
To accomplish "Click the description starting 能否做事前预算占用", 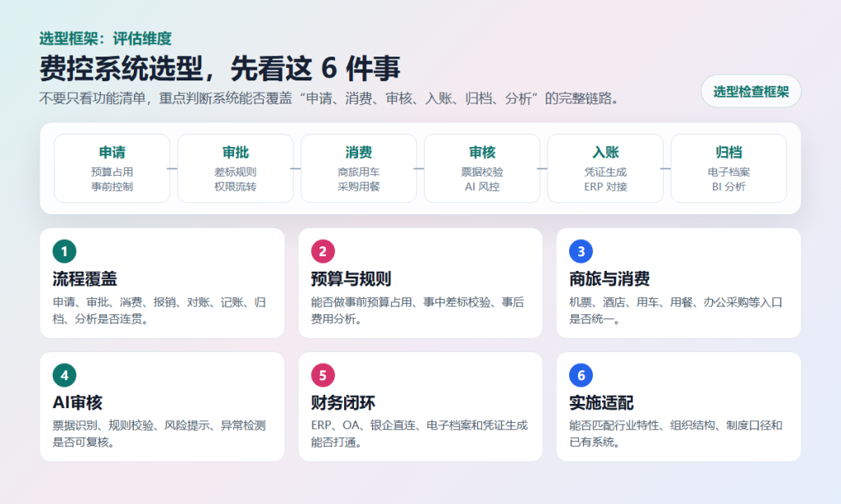I will 418,310.
